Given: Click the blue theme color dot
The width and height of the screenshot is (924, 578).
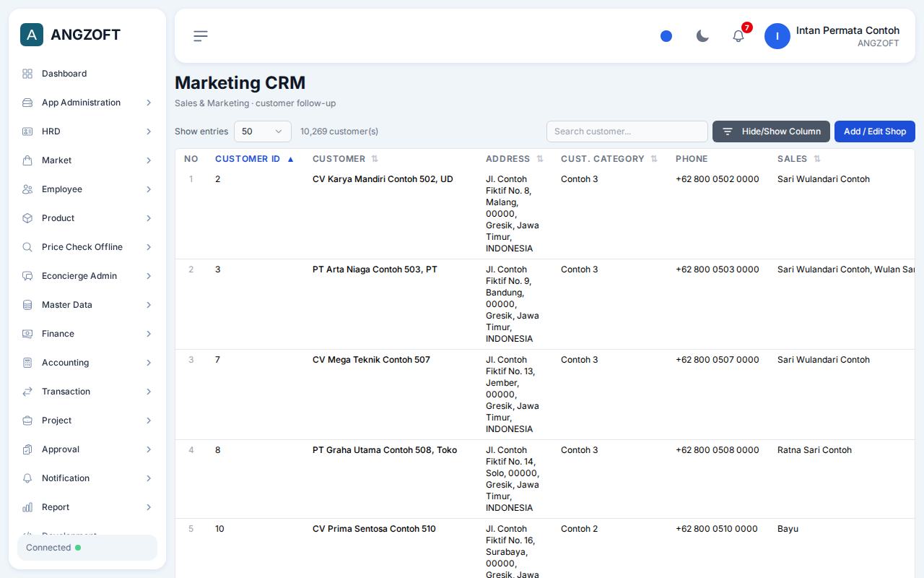Looking at the screenshot, I should point(666,36).
